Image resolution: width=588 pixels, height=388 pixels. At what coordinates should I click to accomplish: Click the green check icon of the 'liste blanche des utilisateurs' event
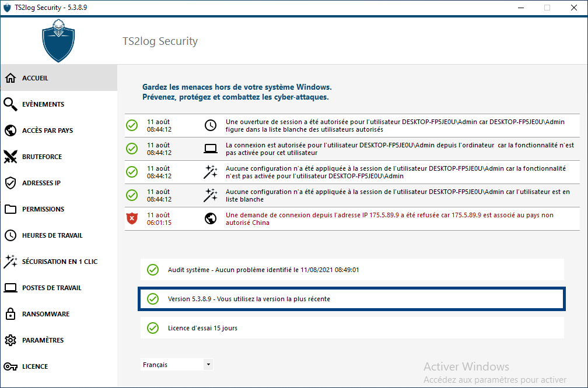pos(132,125)
